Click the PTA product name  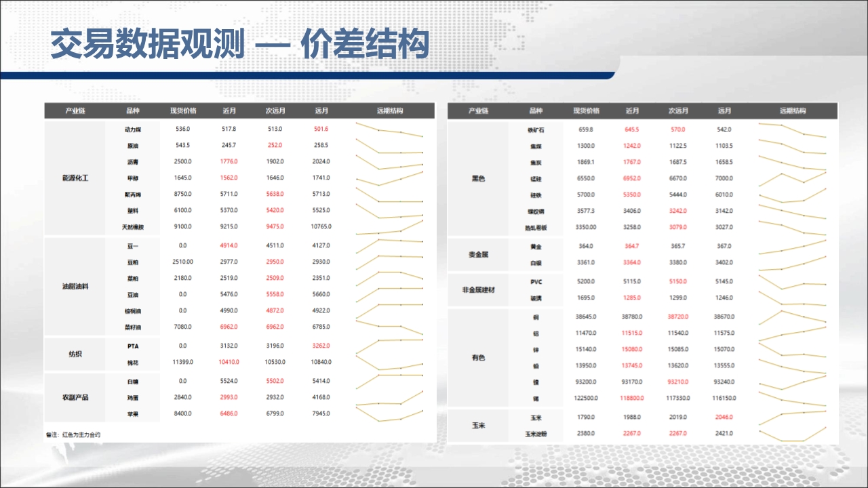pyautogui.click(x=133, y=346)
